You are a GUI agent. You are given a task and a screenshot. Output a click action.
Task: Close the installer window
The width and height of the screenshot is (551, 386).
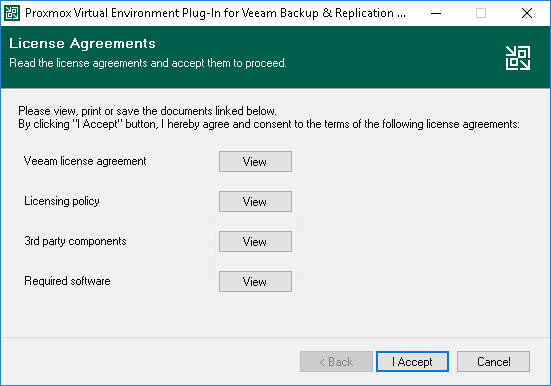(527, 13)
